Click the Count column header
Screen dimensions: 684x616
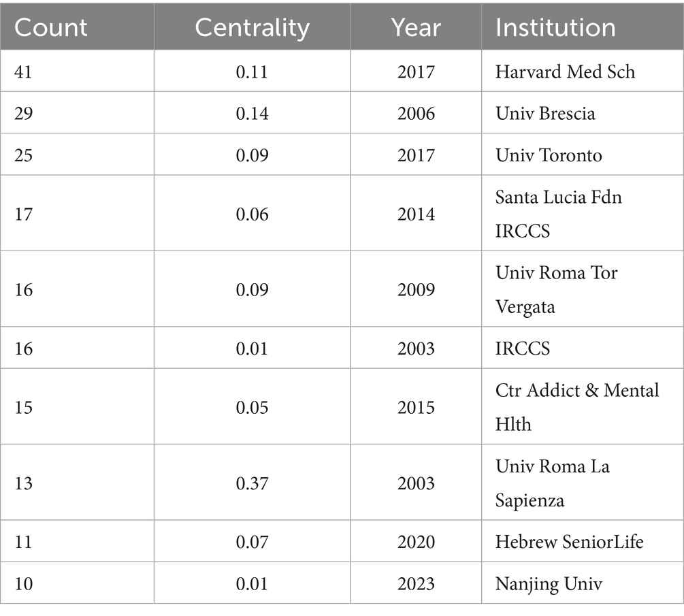pyautogui.click(x=51, y=28)
